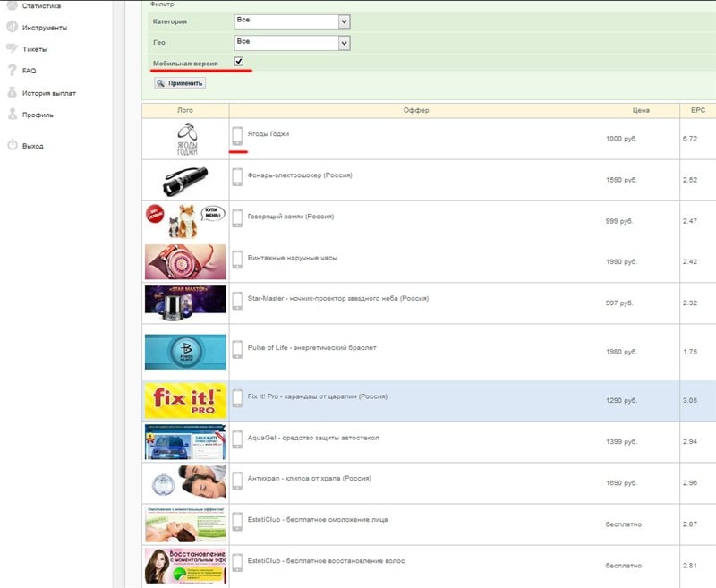The width and height of the screenshot is (716, 588).
Task: Click the Тикеты speech-bubble icon
Action: coord(13,48)
